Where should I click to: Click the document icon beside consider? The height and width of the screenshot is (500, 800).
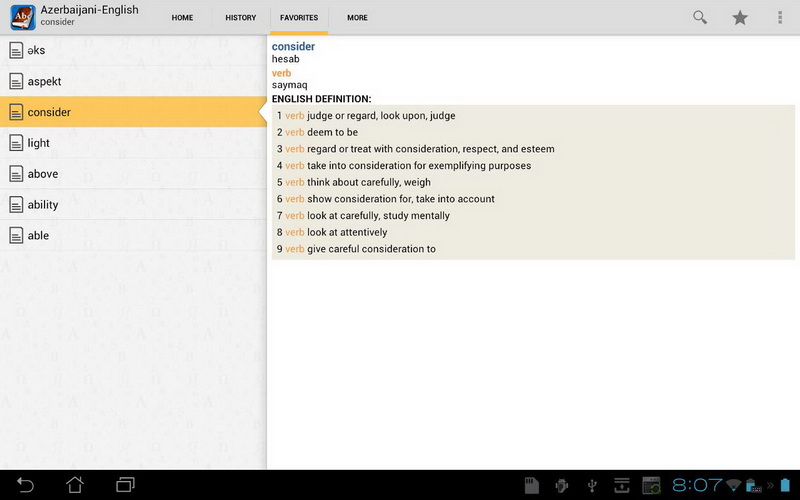coord(16,112)
